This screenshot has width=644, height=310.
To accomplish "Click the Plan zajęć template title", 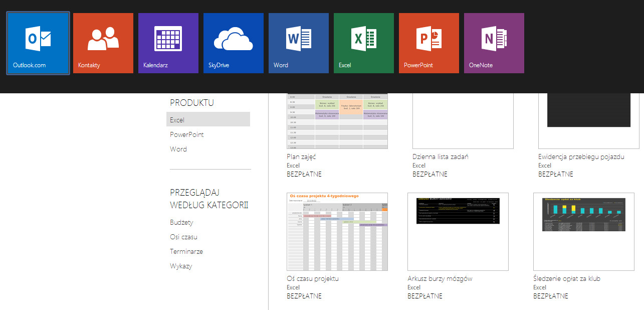I will point(301,157).
